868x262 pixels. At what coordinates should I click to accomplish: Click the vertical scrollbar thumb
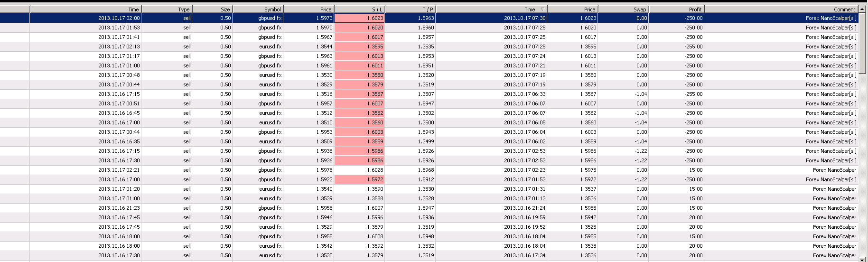click(x=863, y=43)
